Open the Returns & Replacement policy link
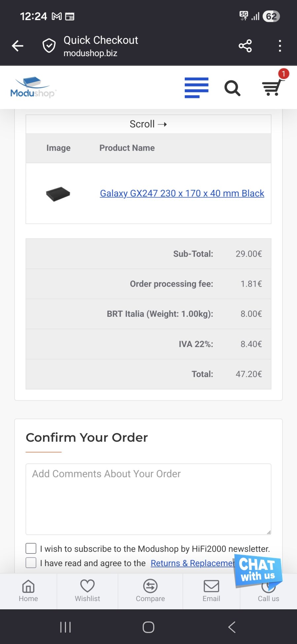Viewport: 297px width, 644px height. pyautogui.click(x=192, y=563)
